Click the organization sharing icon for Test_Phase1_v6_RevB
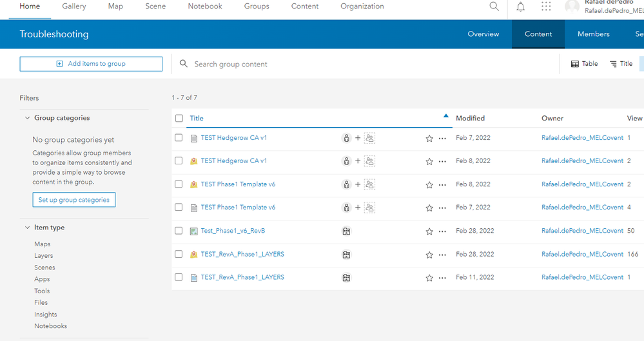This screenshot has width=644, height=341. [346, 231]
